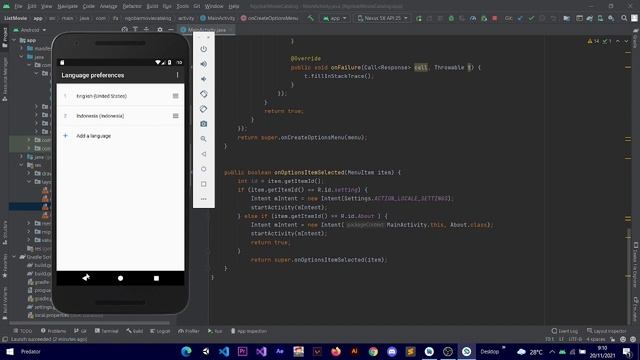The image size is (640, 360).
Task: Click the Windows Start button
Action: 10,351
